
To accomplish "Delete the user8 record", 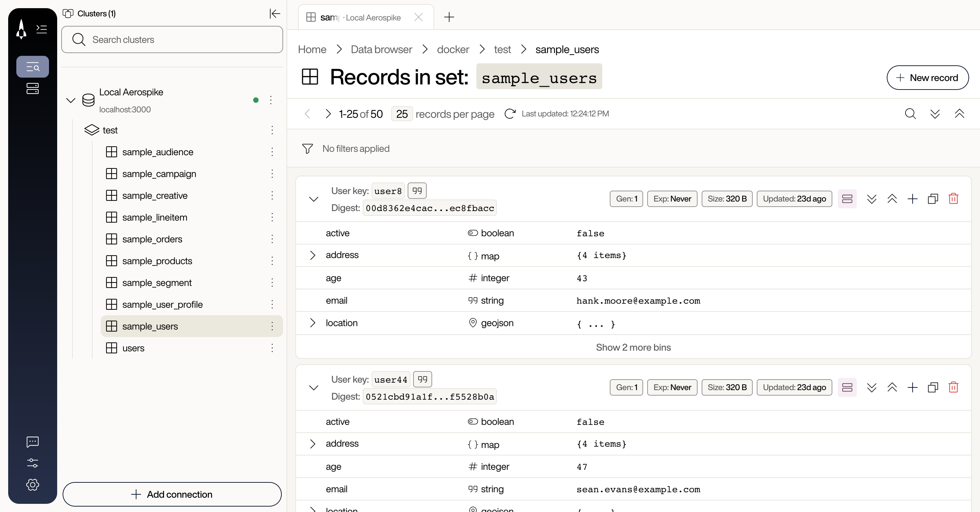I will pyautogui.click(x=953, y=199).
